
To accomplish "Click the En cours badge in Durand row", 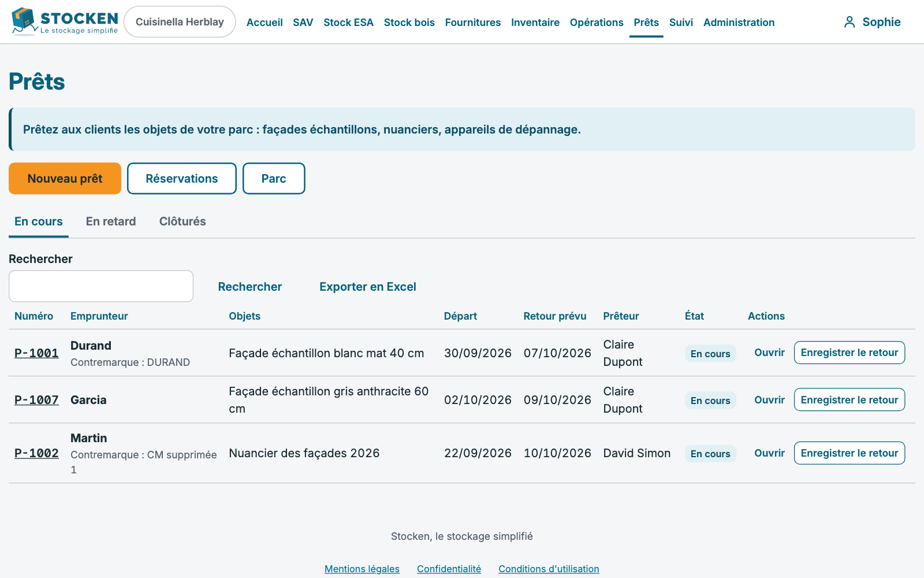I will (710, 354).
